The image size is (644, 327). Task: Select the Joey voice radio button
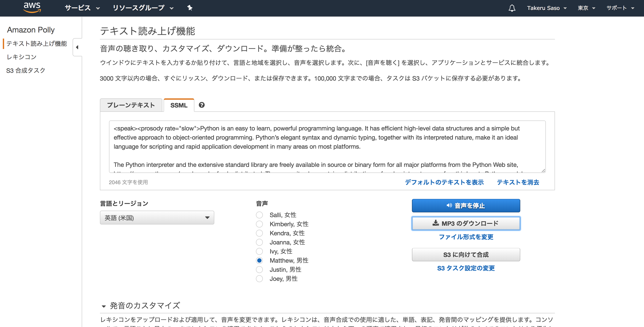[x=259, y=278]
